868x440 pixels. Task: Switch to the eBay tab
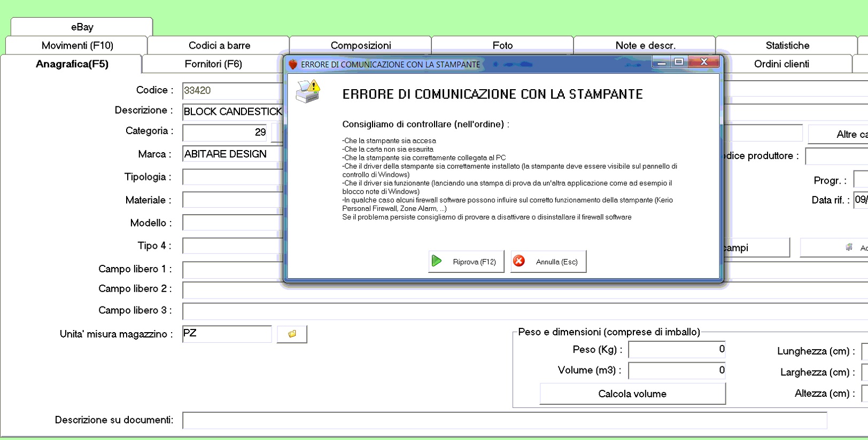click(x=82, y=27)
